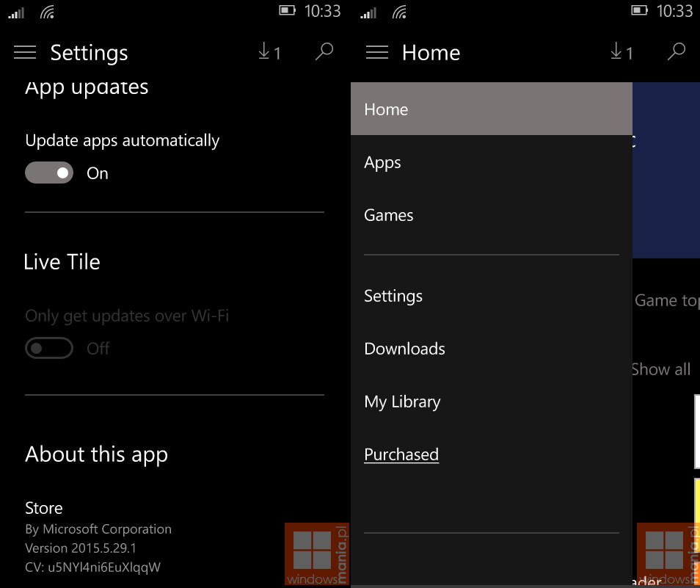Tap Show all link on Home page
Image resolution: width=700 pixels, height=588 pixels.
(661, 370)
